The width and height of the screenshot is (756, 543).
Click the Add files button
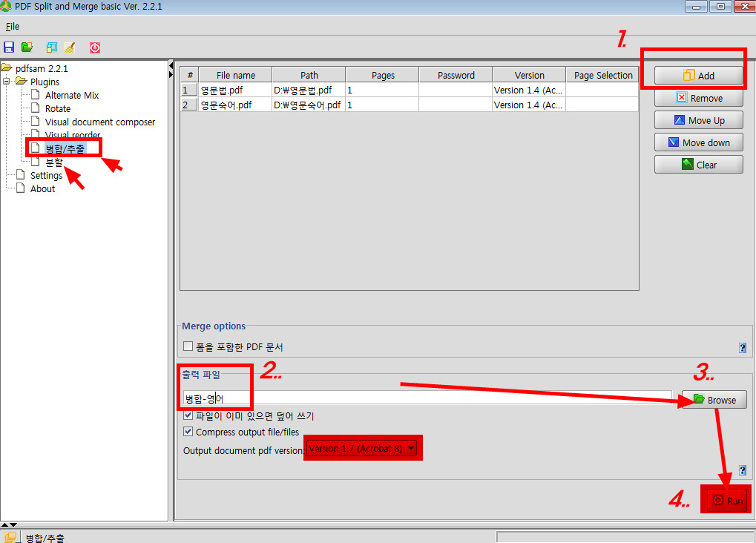coord(698,76)
